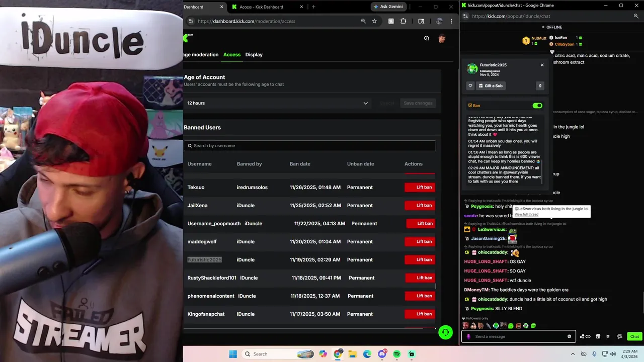This screenshot has height=362, width=644.
Task: Open chat shop icon
Action: click(598, 336)
